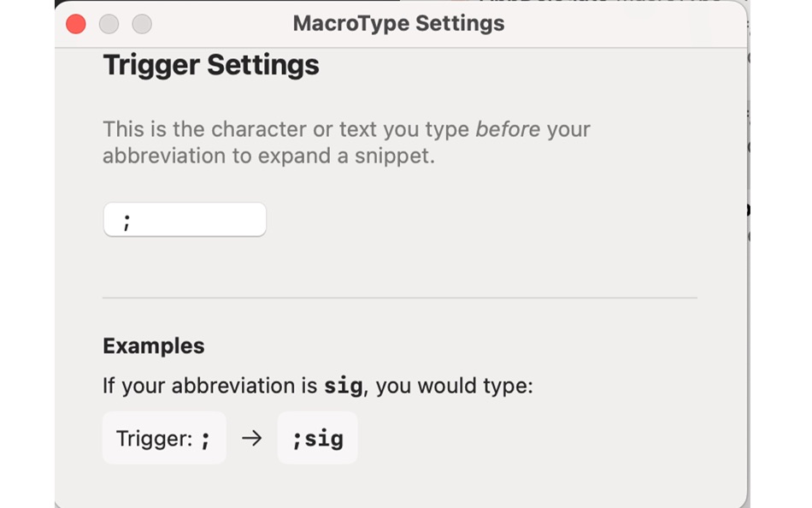Click the "Trigger: ;" example chip
Image resolution: width=812 pixels, height=508 pixels.
click(x=163, y=437)
